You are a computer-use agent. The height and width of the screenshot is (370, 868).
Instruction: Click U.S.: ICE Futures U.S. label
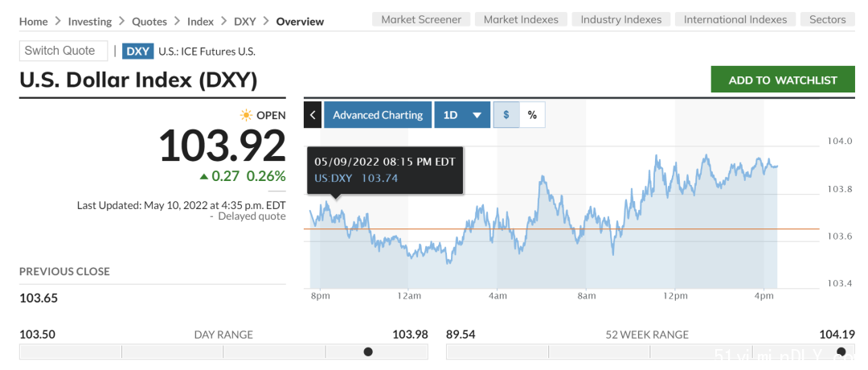(207, 51)
